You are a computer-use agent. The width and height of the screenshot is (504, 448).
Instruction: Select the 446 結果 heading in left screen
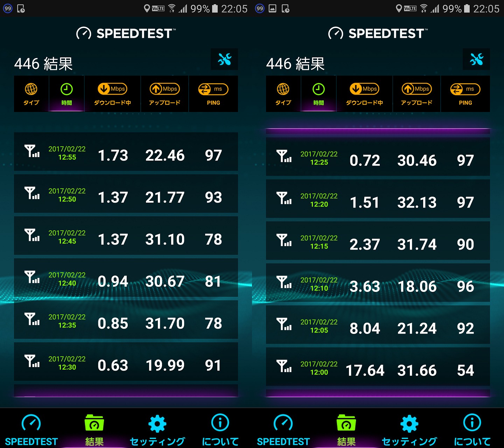[x=43, y=64]
